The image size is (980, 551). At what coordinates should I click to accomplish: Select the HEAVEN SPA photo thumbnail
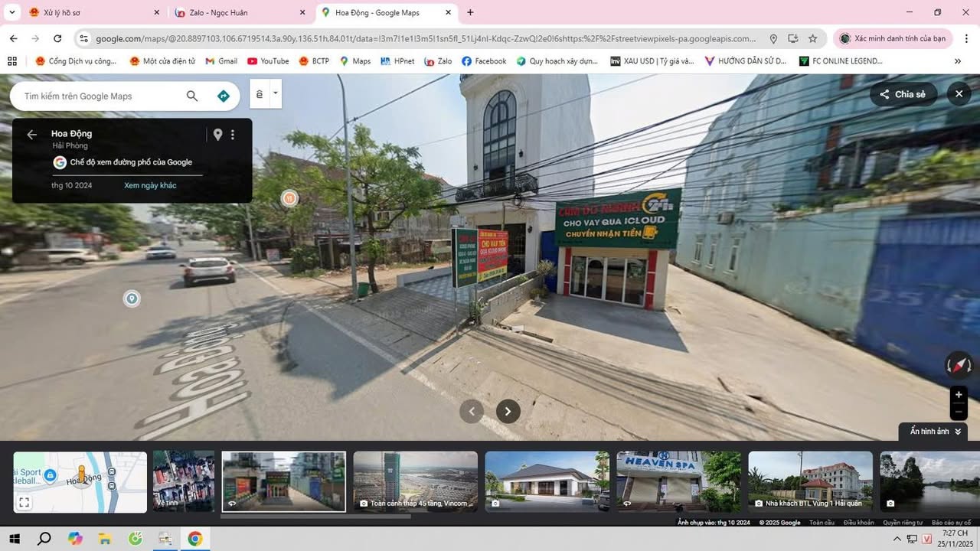pyautogui.click(x=678, y=481)
